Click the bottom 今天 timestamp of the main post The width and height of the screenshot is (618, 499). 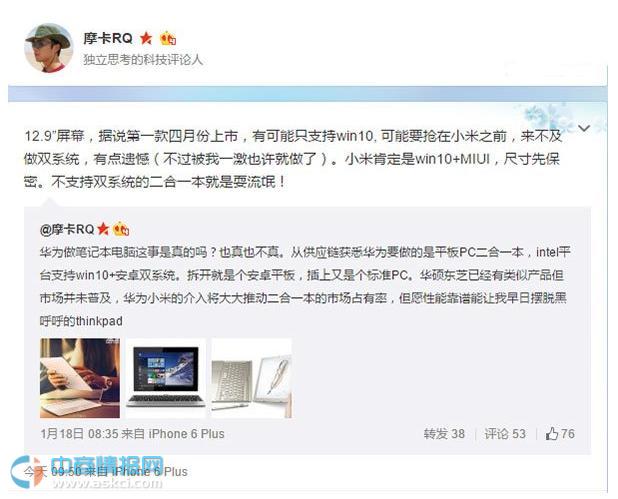[x=52, y=471]
